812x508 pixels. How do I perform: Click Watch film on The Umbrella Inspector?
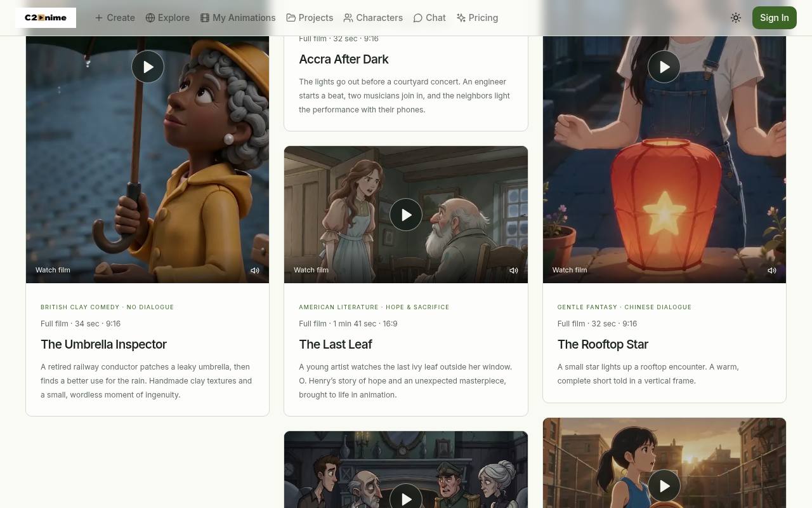click(53, 270)
